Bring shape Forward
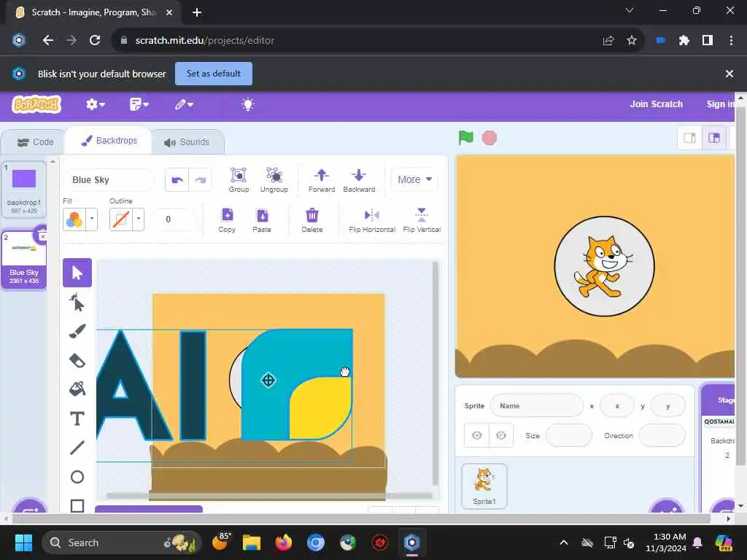747x560 pixels. (322, 179)
